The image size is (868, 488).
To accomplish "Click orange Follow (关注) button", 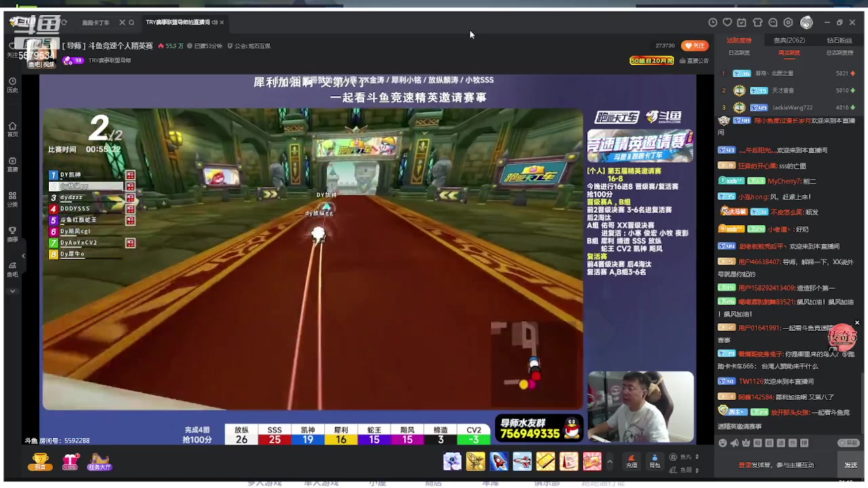I will pyautogui.click(x=695, y=45).
